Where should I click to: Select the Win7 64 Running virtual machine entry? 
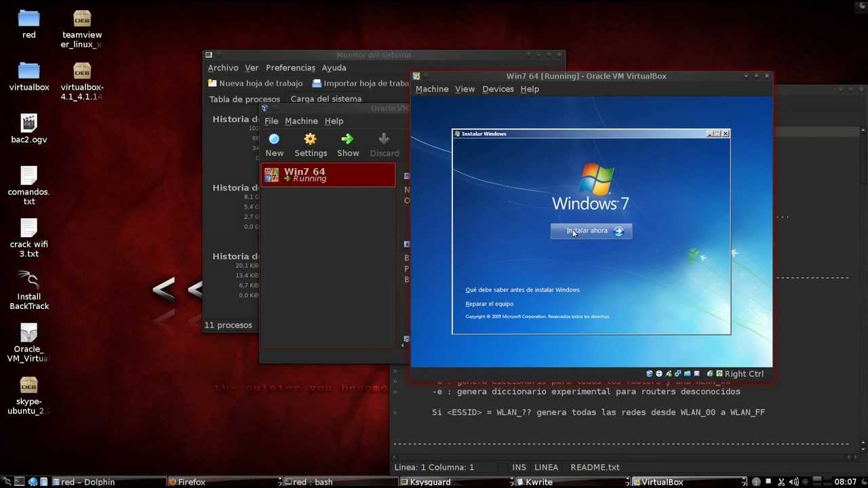click(x=328, y=175)
